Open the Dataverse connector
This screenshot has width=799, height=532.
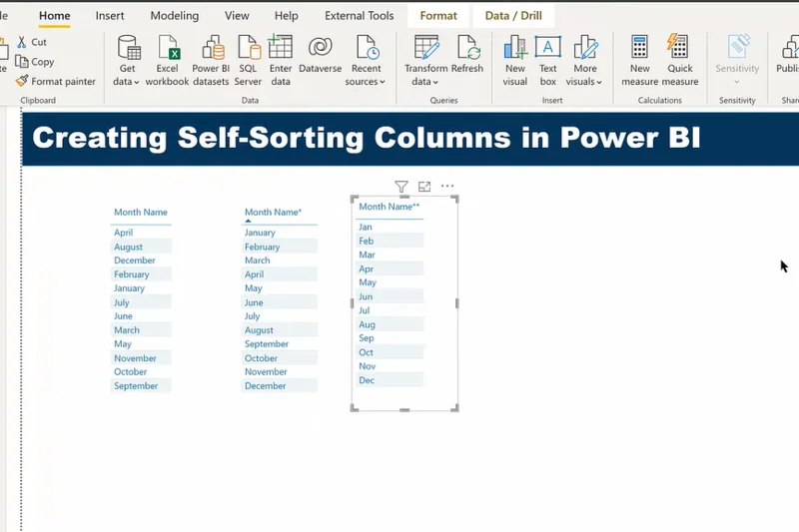pyautogui.click(x=320, y=54)
